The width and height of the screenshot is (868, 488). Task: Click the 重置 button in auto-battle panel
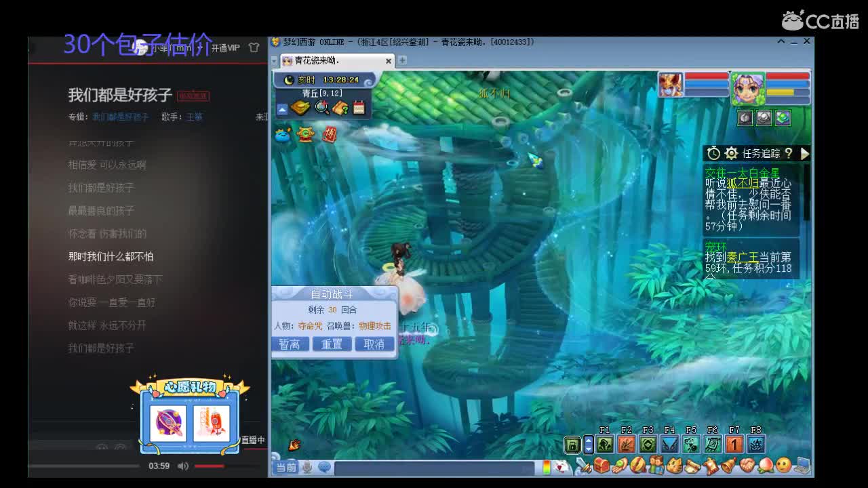coord(332,344)
